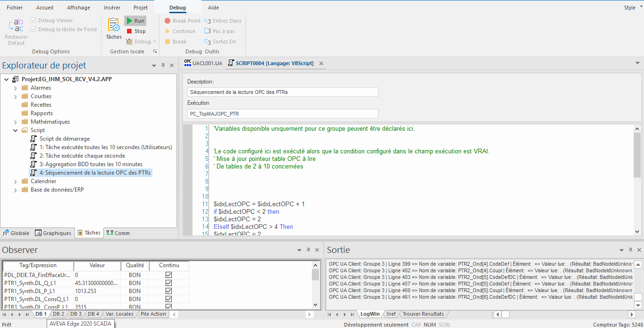
Task: Switch to the UACL001.UA document tab
Action: [x=202, y=63]
